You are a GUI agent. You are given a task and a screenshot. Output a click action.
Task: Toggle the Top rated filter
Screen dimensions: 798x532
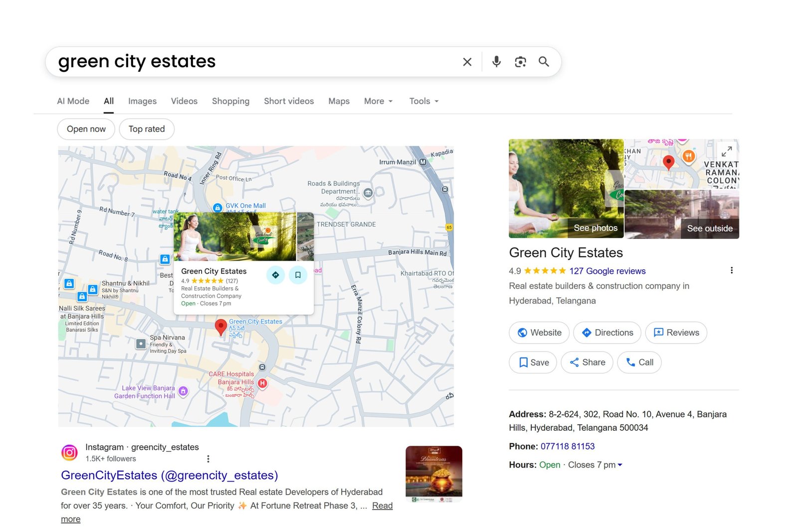[146, 129]
